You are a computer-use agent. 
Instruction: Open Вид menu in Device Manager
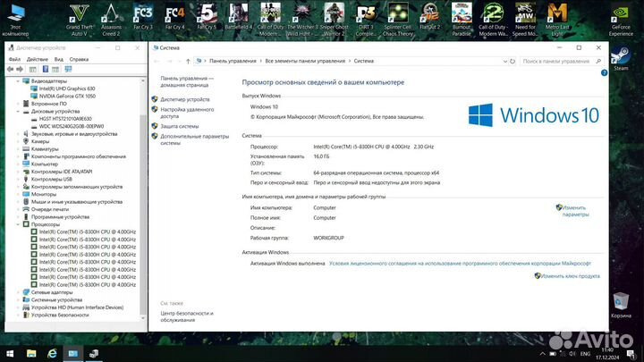[x=59, y=59]
